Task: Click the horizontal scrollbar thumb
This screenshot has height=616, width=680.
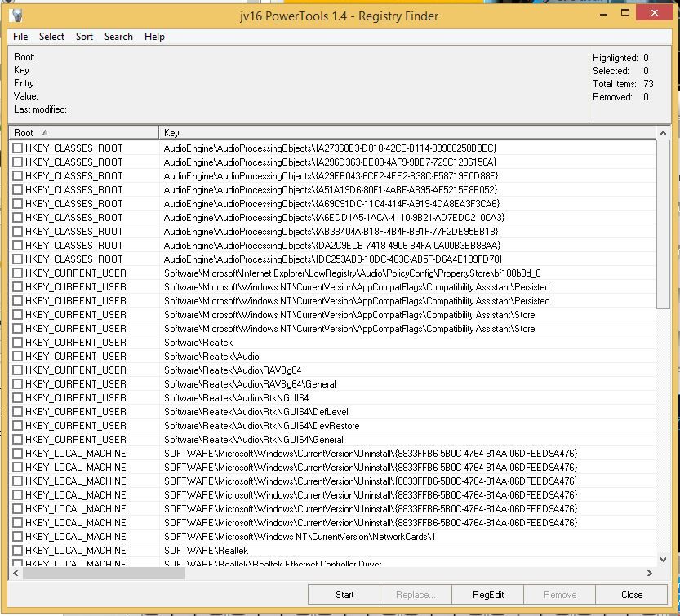Action: [104, 573]
